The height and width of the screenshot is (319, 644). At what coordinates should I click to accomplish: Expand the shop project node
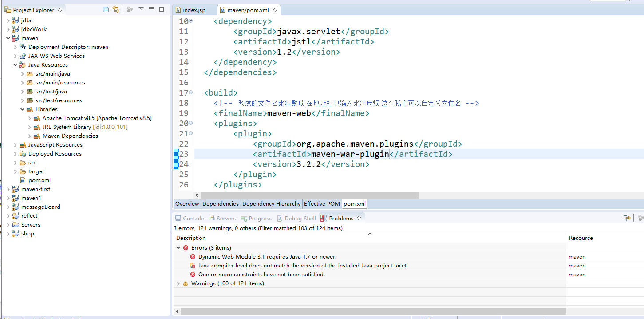(x=8, y=233)
